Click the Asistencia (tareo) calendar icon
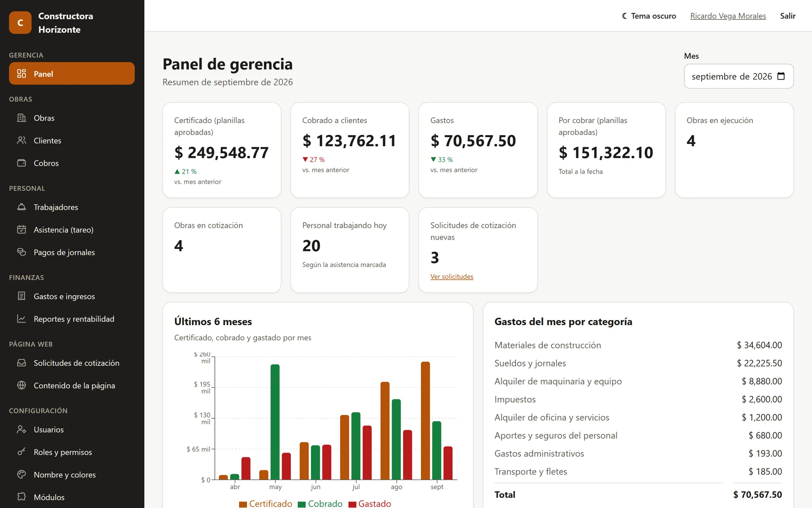This screenshot has width=812, height=508. click(x=22, y=229)
